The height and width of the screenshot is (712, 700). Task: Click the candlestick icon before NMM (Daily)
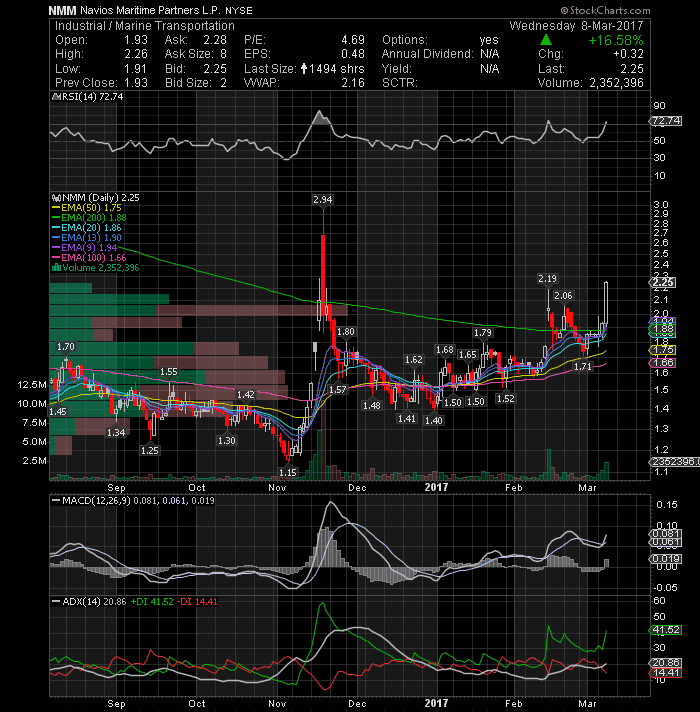(x=56, y=198)
